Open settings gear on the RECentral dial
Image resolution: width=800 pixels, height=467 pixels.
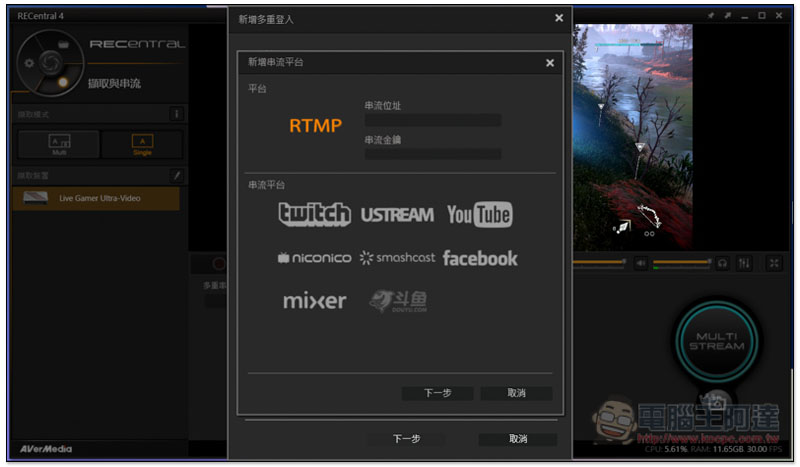tap(29, 63)
